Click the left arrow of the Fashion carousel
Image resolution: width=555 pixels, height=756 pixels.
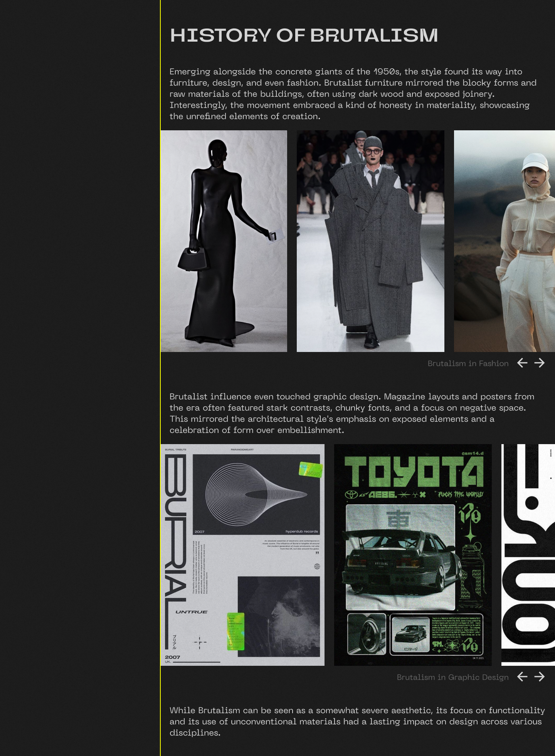522,363
